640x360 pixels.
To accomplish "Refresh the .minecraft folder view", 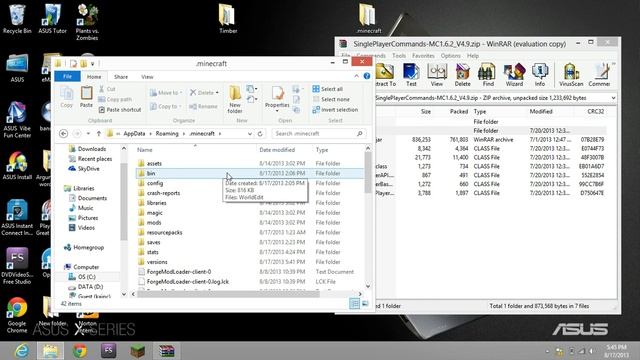I will pyautogui.click(x=260, y=133).
